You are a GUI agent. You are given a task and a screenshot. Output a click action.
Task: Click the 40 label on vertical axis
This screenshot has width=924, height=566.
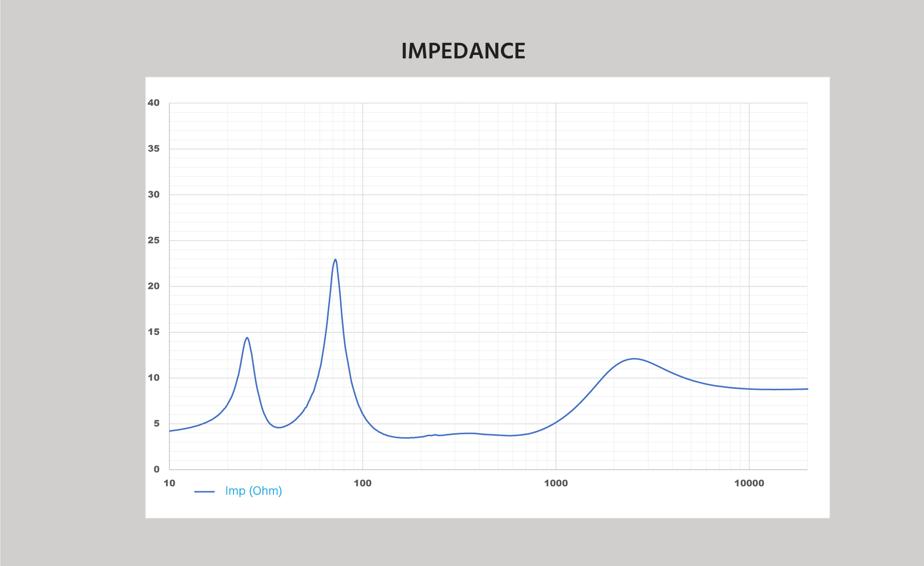click(x=154, y=103)
